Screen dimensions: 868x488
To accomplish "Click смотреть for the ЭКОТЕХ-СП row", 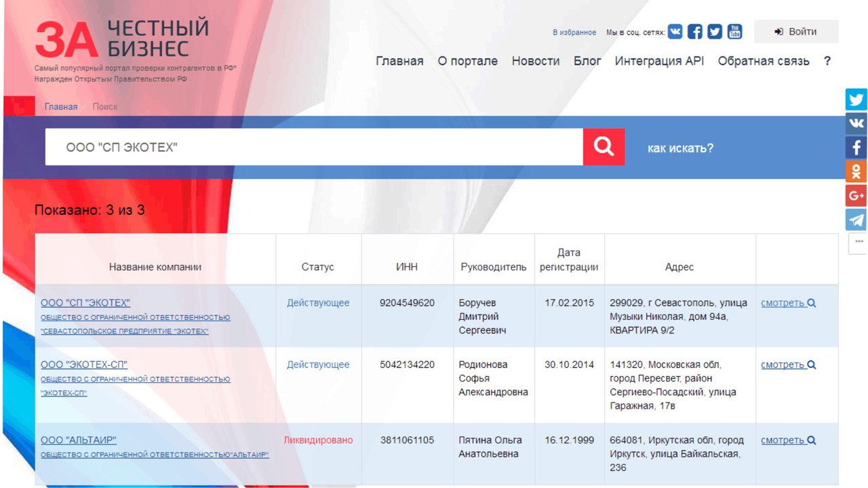I will 789,365.
